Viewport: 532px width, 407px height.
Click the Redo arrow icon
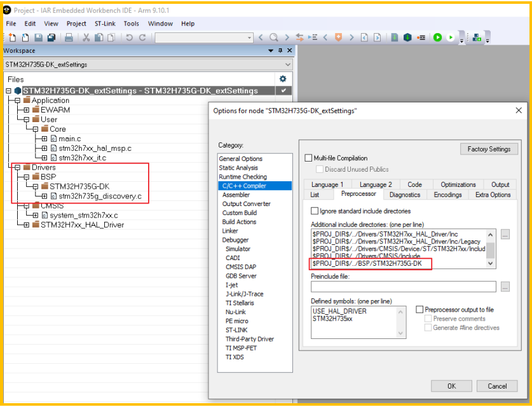pos(142,38)
